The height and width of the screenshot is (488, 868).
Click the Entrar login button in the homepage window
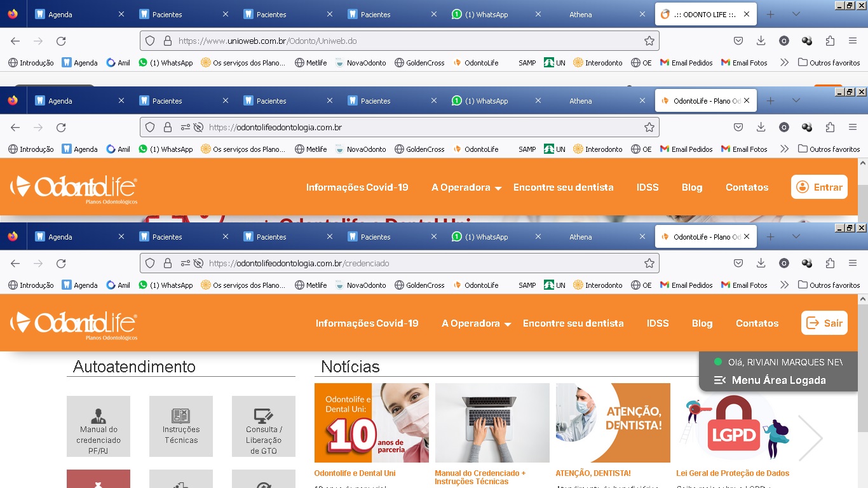[819, 187]
